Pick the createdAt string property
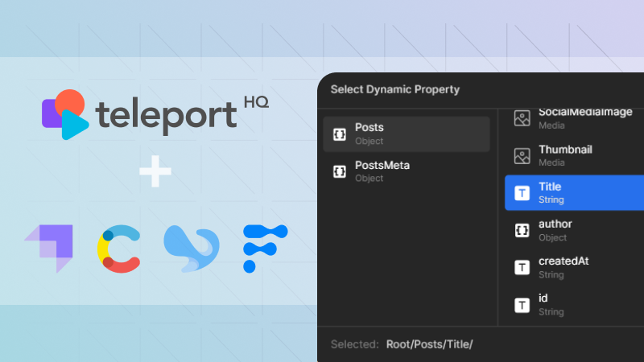Screen dimensions: 644x362 [x=574, y=268]
